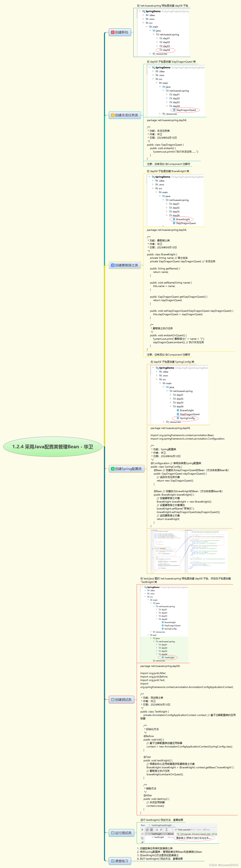Select the green java test sources folder
241x868 pixels.
point(156,638)
